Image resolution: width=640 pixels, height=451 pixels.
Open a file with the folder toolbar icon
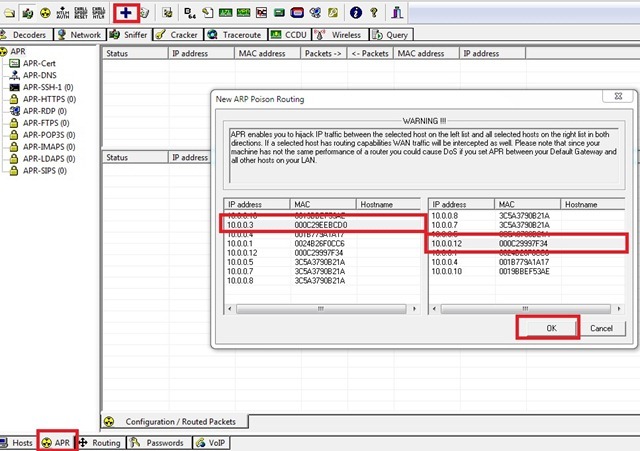tap(9, 13)
